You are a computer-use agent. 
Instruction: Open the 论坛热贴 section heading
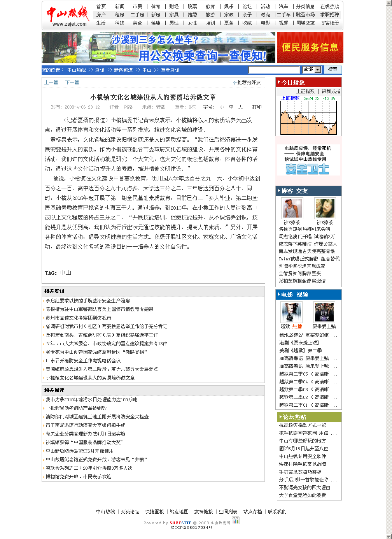[x=294, y=417]
